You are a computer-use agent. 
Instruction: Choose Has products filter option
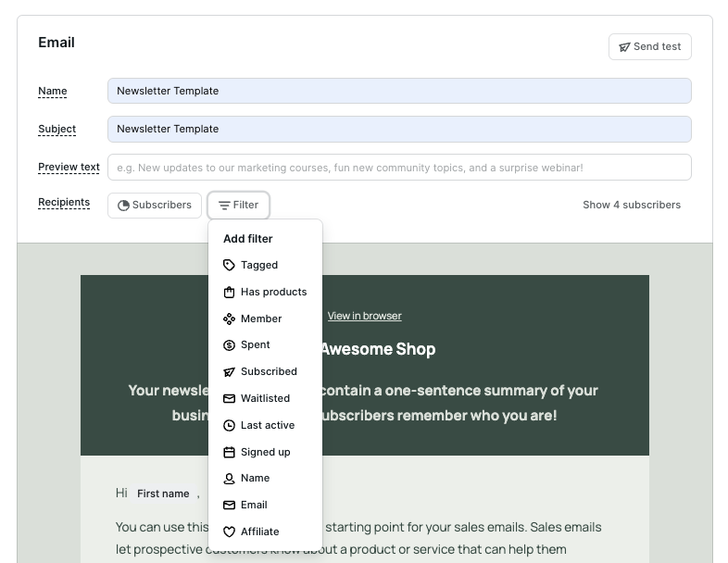pyautogui.click(x=265, y=292)
